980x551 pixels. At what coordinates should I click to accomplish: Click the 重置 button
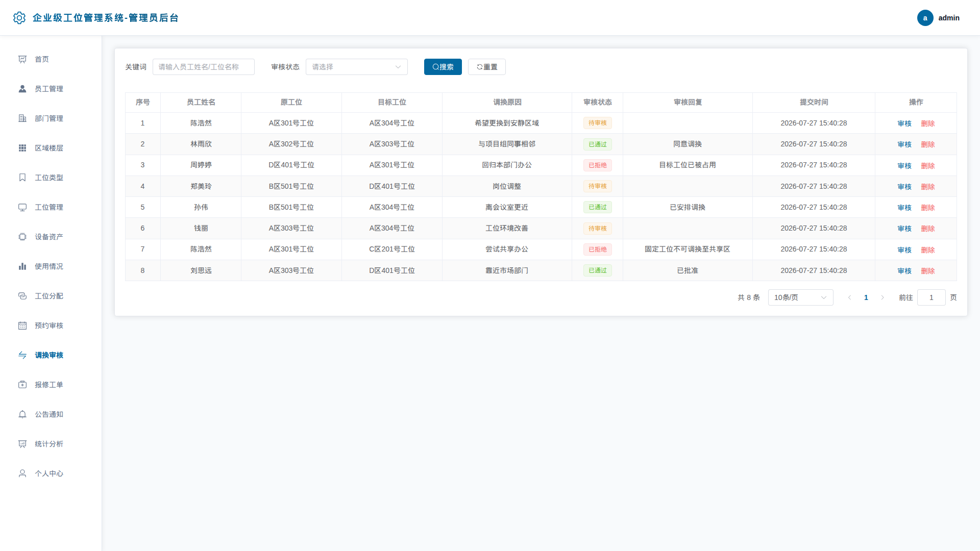[486, 67]
